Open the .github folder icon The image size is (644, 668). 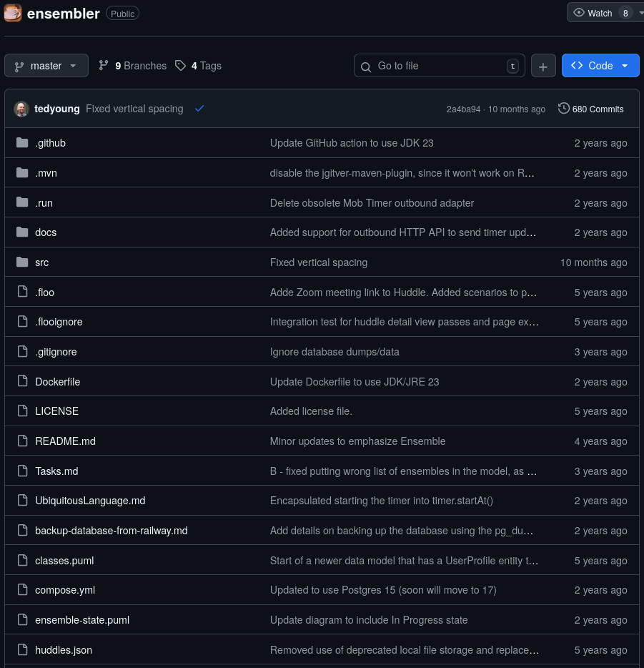point(22,143)
